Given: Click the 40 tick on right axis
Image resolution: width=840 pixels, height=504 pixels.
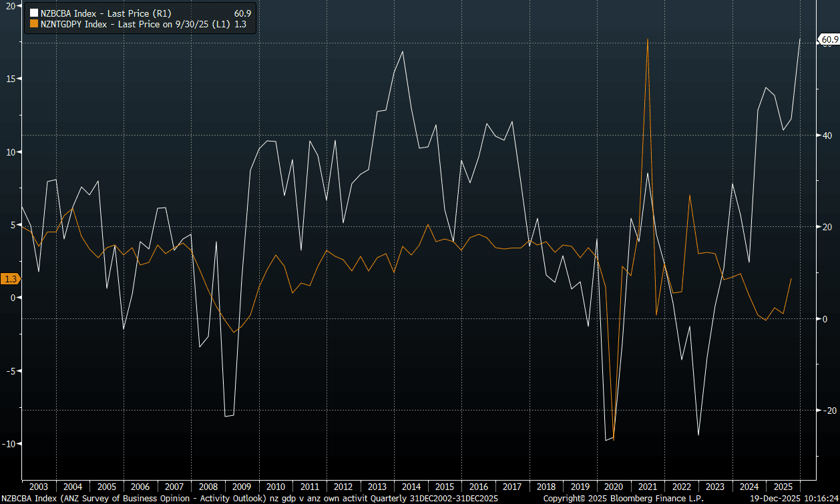Looking at the screenshot, I should [x=827, y=136].
